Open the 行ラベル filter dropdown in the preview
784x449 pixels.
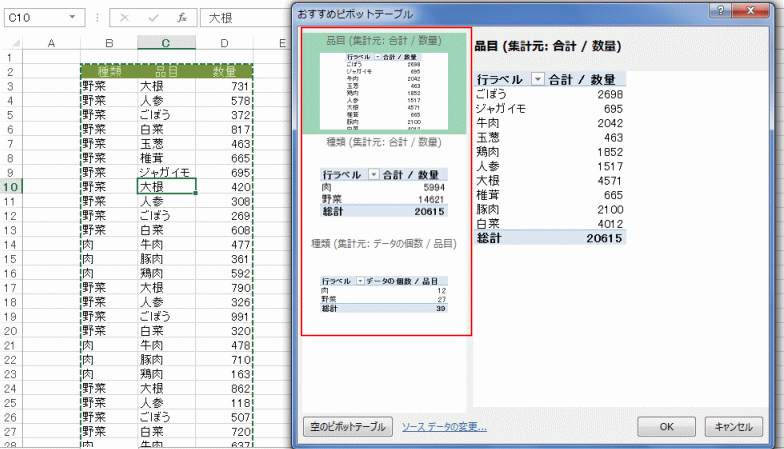(537, 79)
